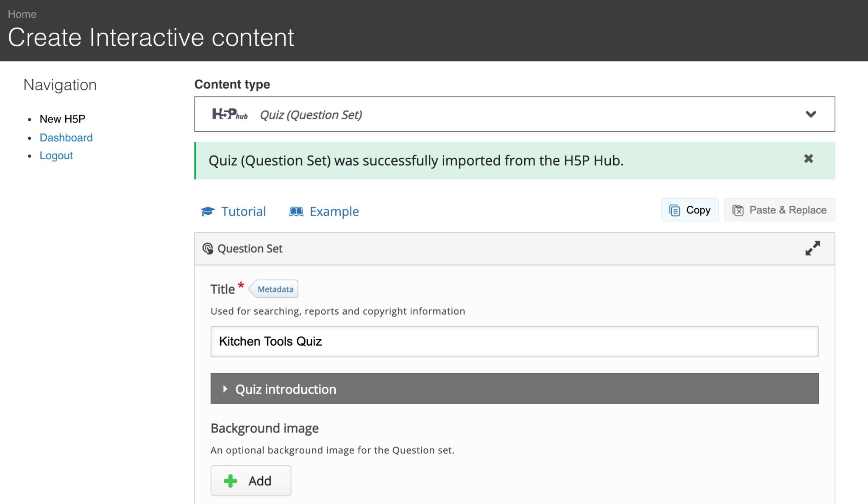Click the copy pages icon on Copy button
Viewport: 868px width, 504px height.
click(x=674, y=209)
